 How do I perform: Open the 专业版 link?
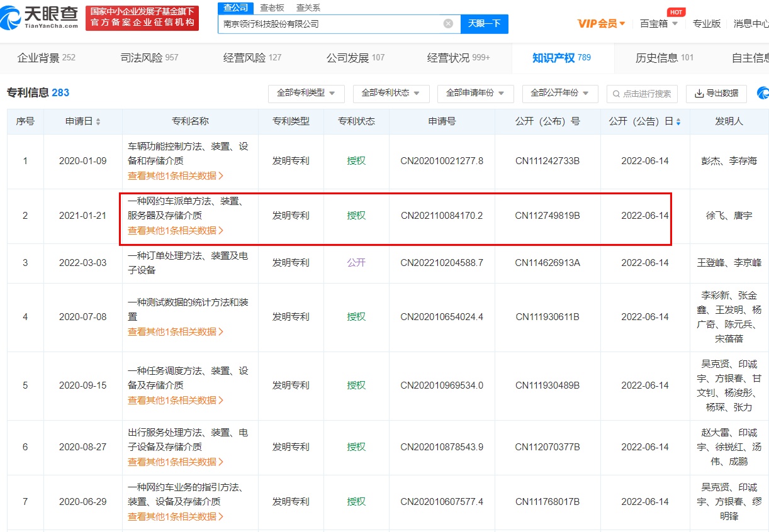(x=706, y=24)
